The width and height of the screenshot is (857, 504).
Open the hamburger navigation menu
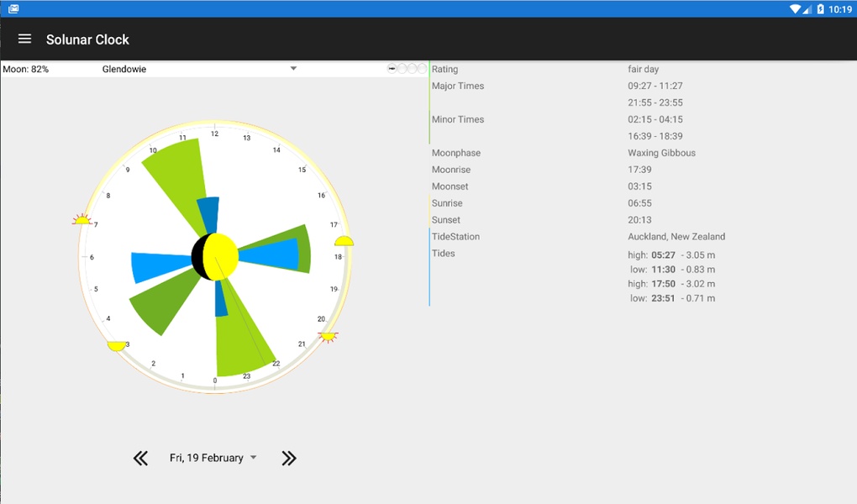(x=24, y=39)
